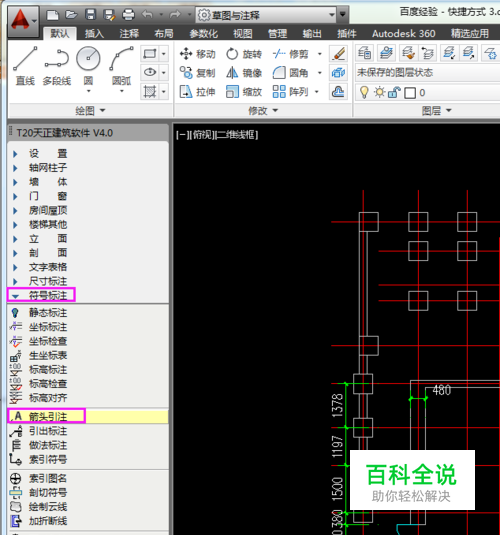
Task: Activate the 移动 move tool
Action: tap(198, 54)
